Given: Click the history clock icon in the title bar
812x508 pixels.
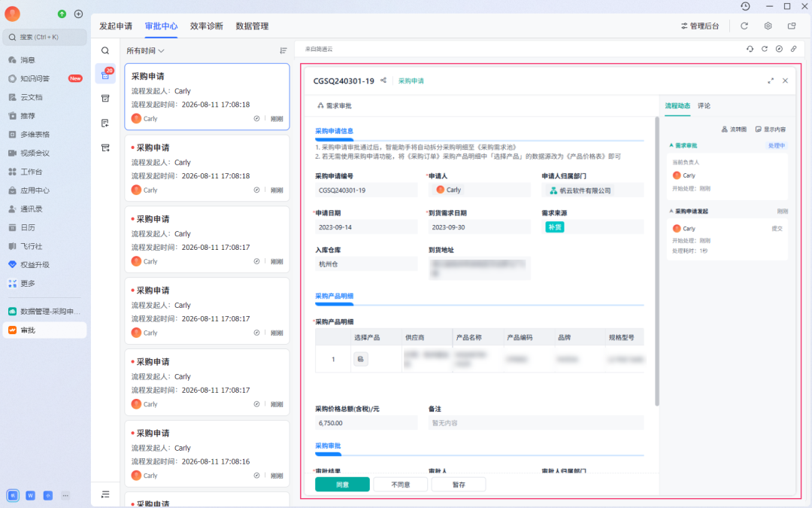Looking at the screenshot, I should pos(745,6).
